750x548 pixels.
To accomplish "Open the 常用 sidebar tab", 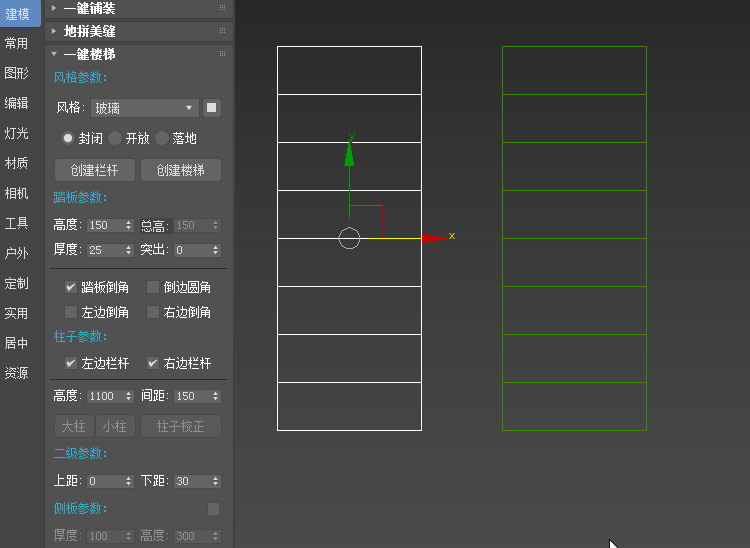I will pos(17,44).
